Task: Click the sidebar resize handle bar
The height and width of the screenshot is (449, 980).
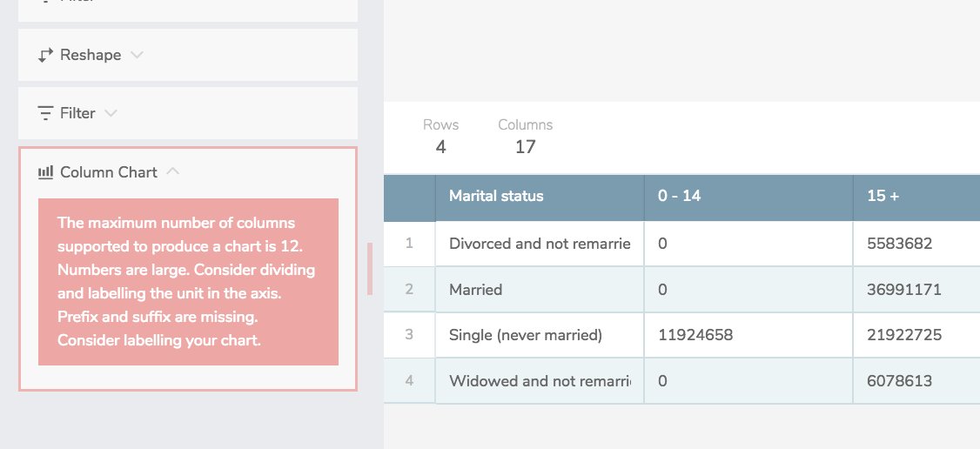Action: 370,269
